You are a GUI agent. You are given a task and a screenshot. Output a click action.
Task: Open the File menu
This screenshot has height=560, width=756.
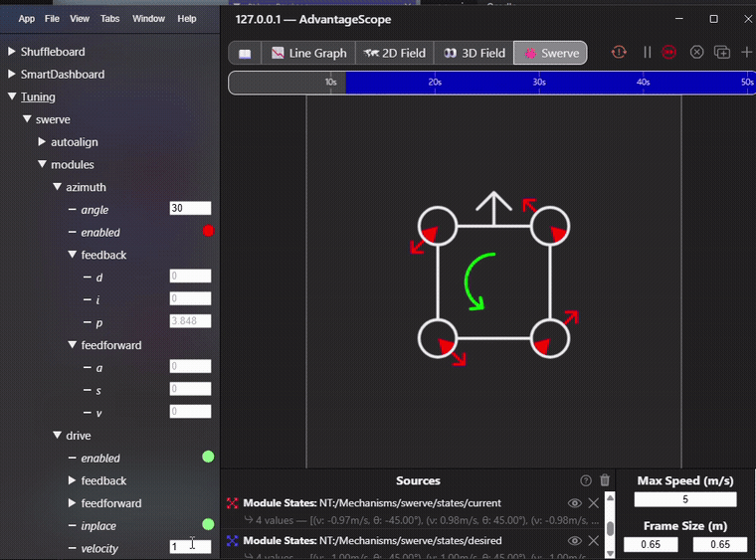[52, 19]
